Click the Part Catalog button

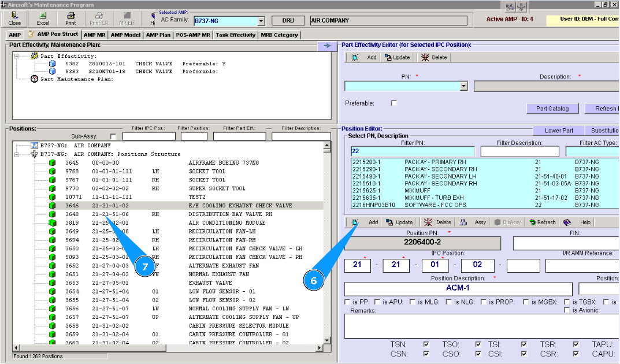point(552,109)
